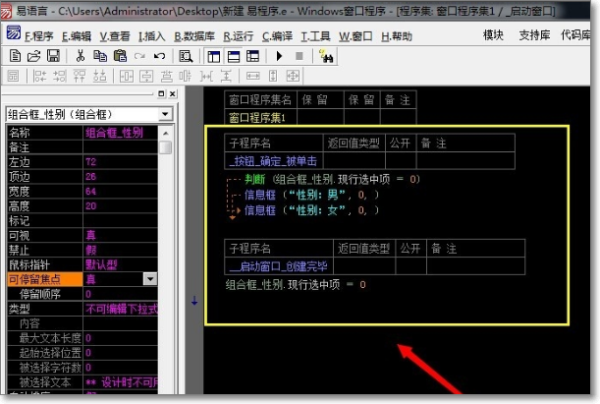Open the C.编译 menu
This screenshot has width=600, height=404.
(277, 36)
